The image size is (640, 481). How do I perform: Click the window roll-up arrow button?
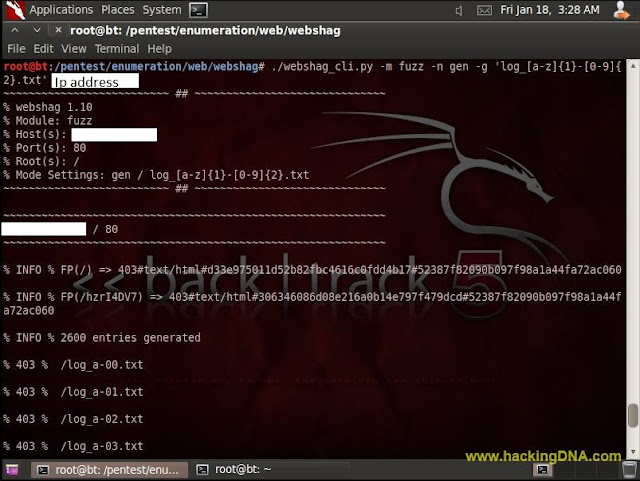[15, 30]
